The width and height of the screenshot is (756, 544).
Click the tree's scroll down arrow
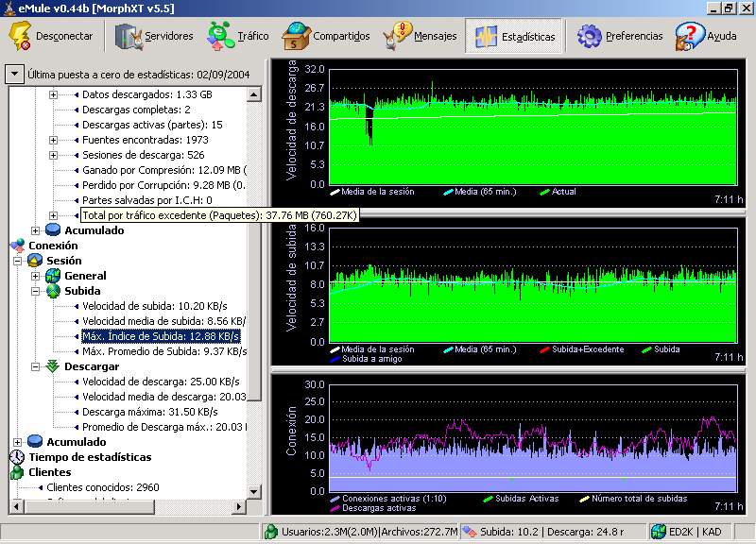(254, 492)
